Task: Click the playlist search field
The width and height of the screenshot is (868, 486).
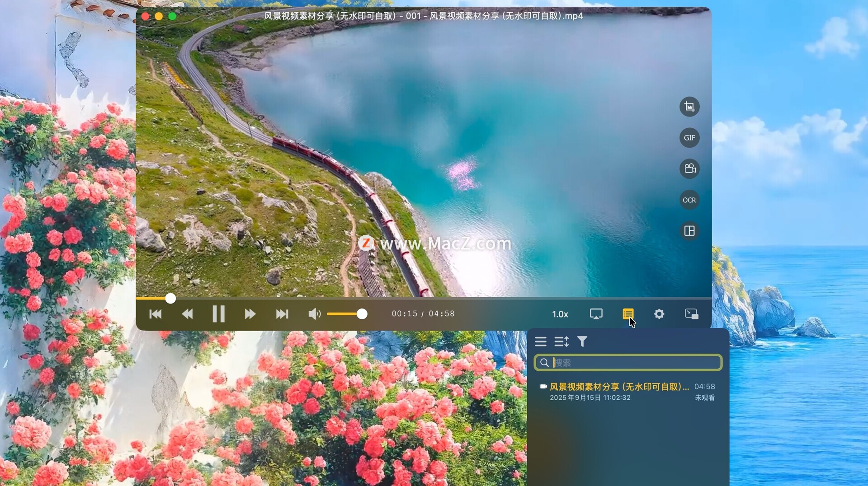Action: [x=633, y=363]
